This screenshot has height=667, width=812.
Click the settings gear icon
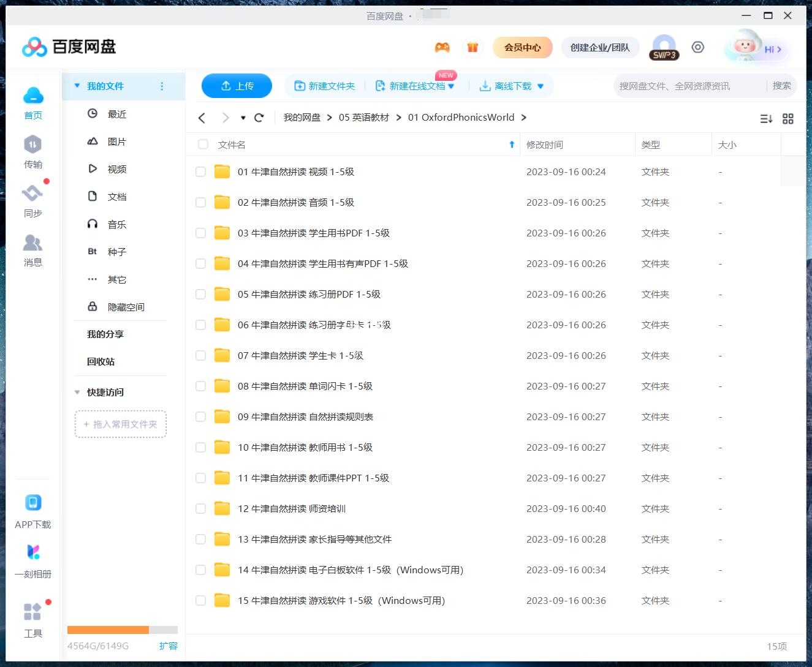698,47
